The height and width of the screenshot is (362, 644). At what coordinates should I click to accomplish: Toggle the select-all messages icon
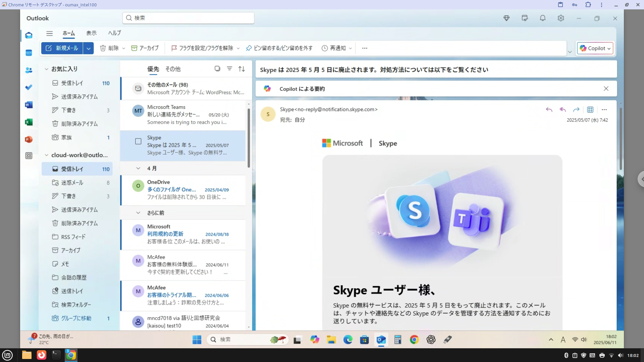(x=217, y=69)
